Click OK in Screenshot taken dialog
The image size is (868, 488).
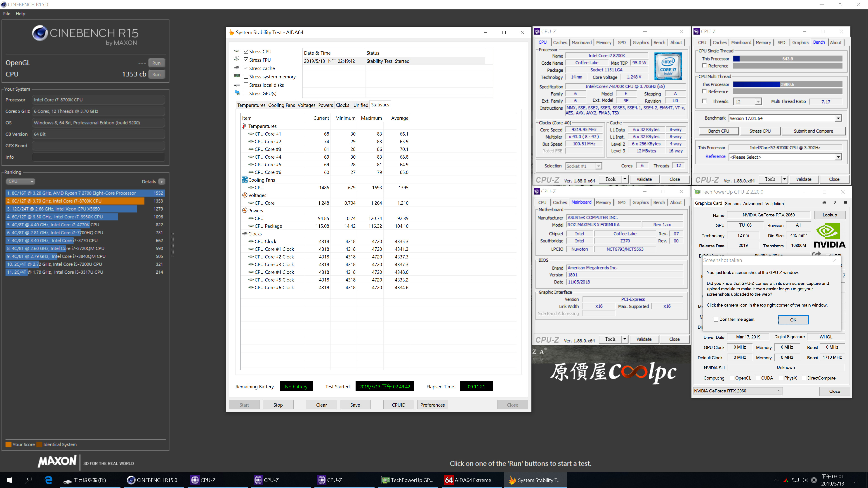click(793, 320)
